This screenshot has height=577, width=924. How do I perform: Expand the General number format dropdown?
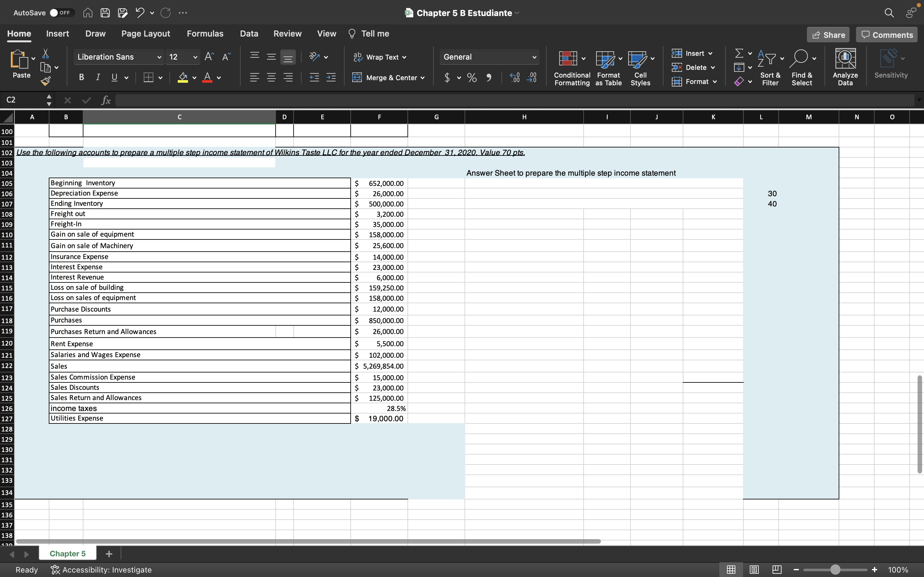[x=534, y=57]
